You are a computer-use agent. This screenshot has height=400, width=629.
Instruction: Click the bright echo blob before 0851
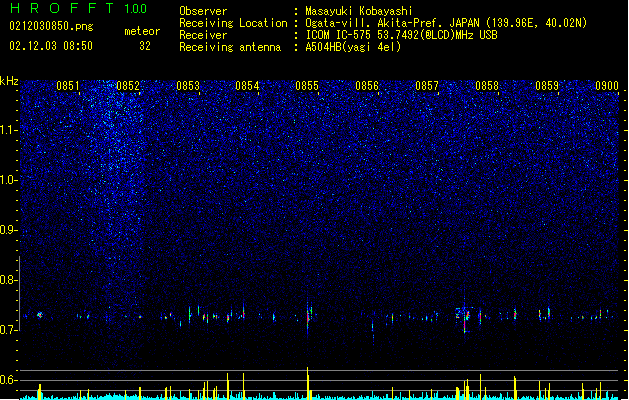pyautogui.click(x=40, y=315)
